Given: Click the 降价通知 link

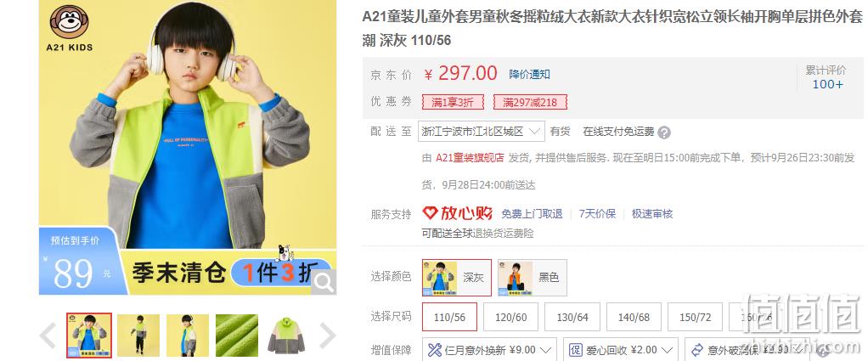Looking at the screenshot, I should click(529, 74).
